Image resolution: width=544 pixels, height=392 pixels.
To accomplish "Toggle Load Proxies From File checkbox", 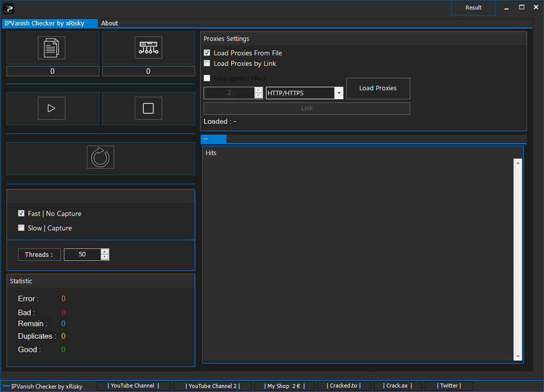I will point(207,53).
